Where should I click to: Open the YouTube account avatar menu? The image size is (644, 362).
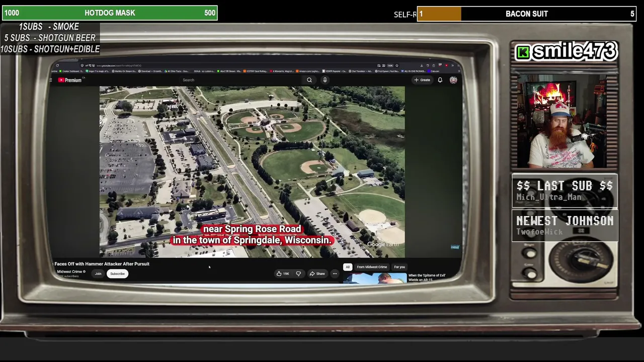coord(453,80)
